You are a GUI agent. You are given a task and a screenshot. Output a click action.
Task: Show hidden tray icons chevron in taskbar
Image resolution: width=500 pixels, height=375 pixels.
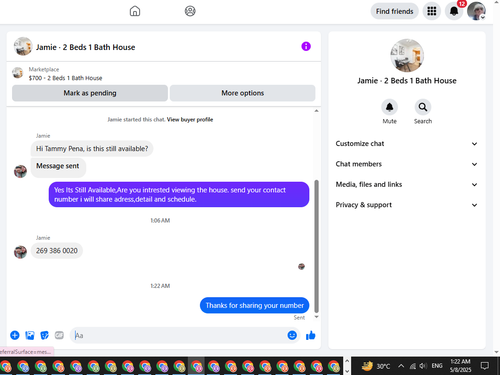401,366
